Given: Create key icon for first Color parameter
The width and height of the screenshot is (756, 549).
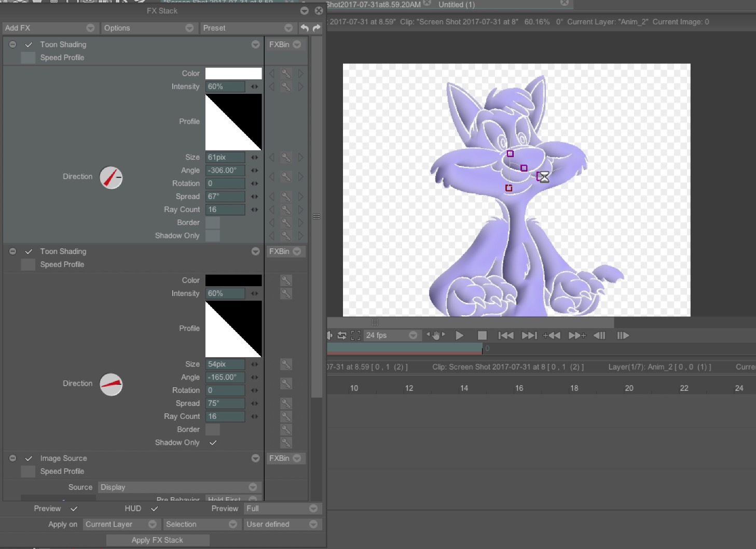Looking at the screenshot, I should (286, 74).
